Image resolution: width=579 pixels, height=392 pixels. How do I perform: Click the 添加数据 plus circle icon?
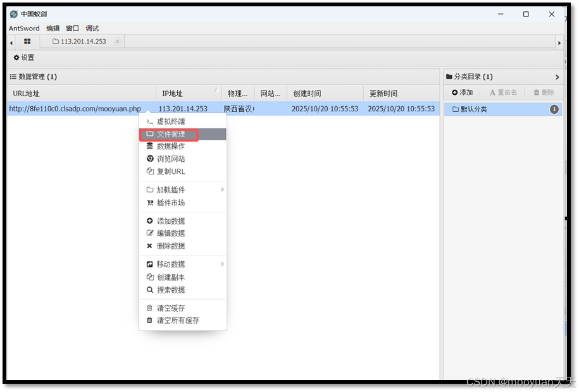pos(149,221)
